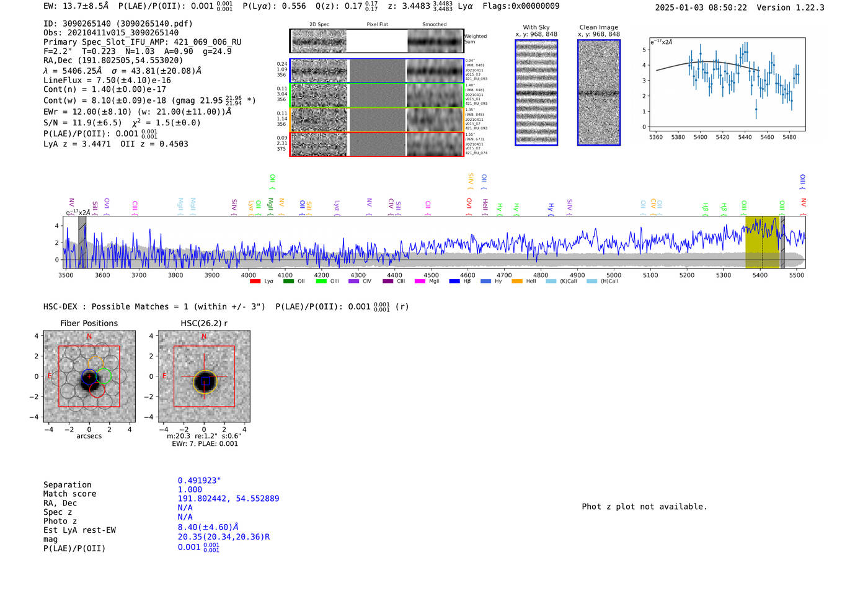The image size is (868, 591).
Task: Click the magenta MgII legend swatch
Action: (x=420, y=282)
